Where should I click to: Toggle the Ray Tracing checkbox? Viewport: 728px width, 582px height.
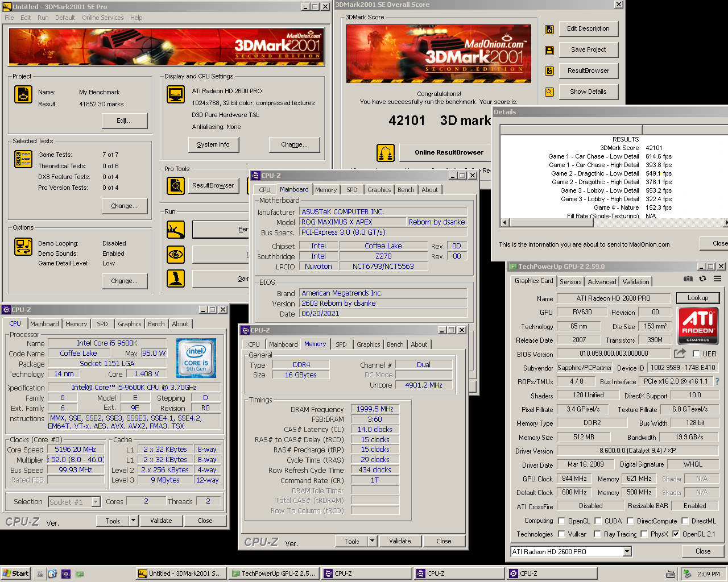tap(597, 534)
